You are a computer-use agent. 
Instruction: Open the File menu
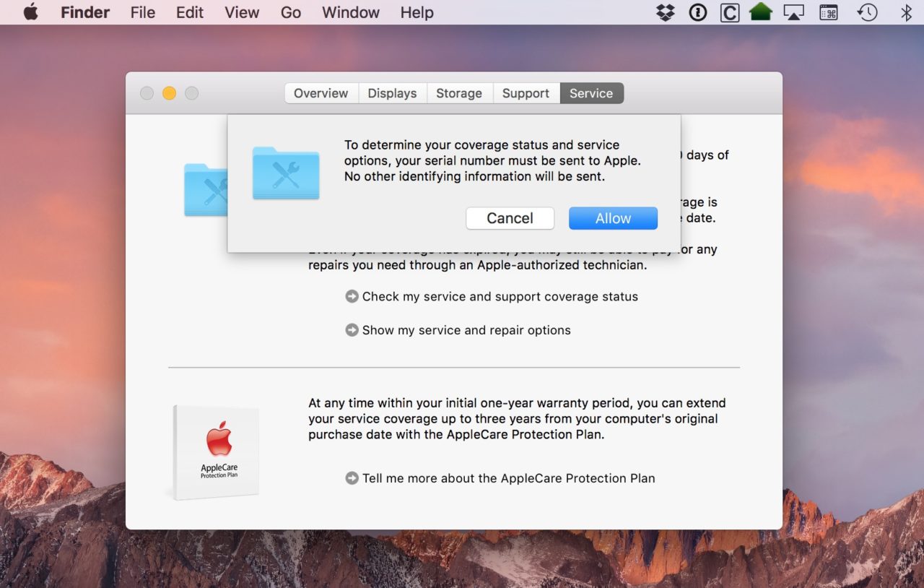[142, 12]
